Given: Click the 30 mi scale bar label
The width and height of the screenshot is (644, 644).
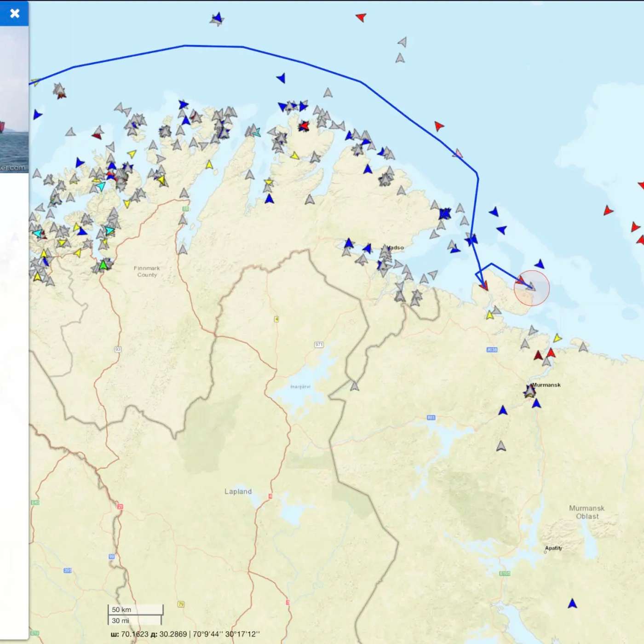Looking at the screenshot, I should click(121, 621).
